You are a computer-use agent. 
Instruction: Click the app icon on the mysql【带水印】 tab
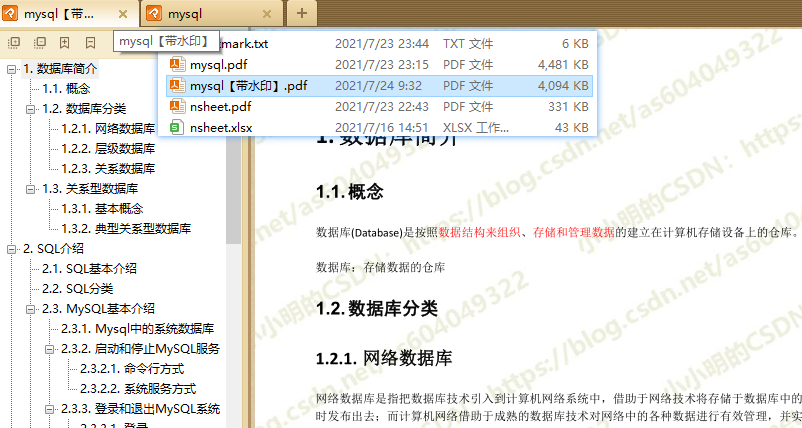[10, 13]
